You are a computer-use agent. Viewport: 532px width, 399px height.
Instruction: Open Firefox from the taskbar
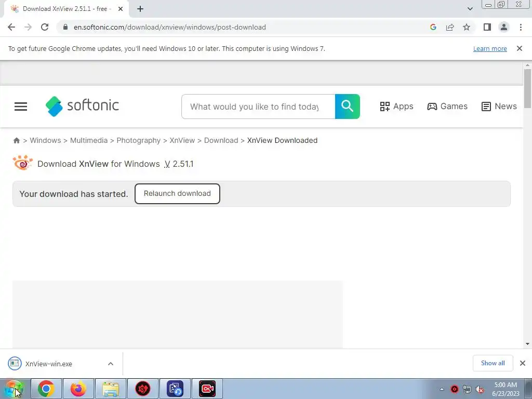78,389
